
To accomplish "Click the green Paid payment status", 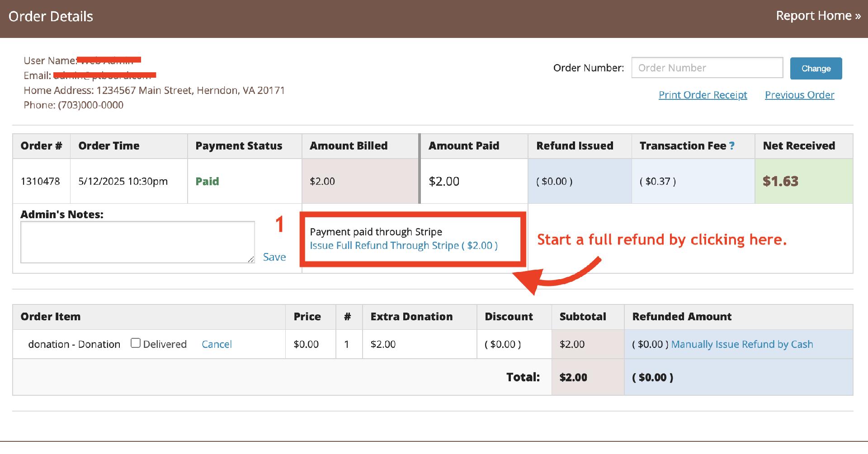I will click(207, 181).
